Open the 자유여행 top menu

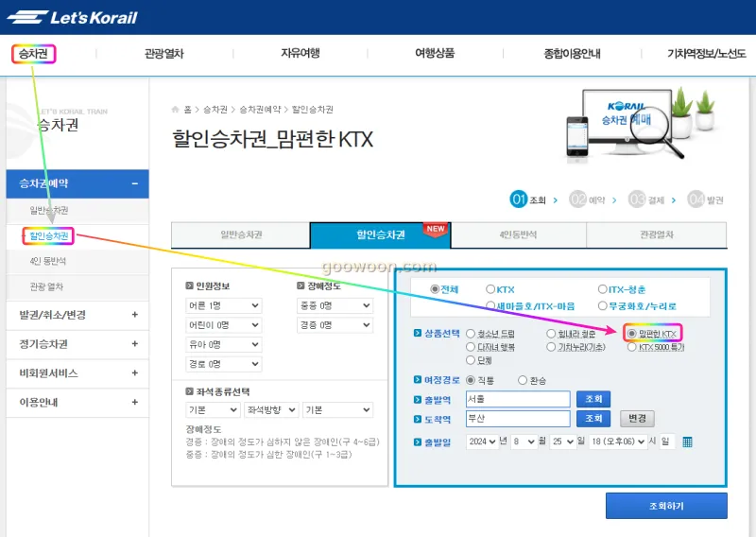[301, 53]
